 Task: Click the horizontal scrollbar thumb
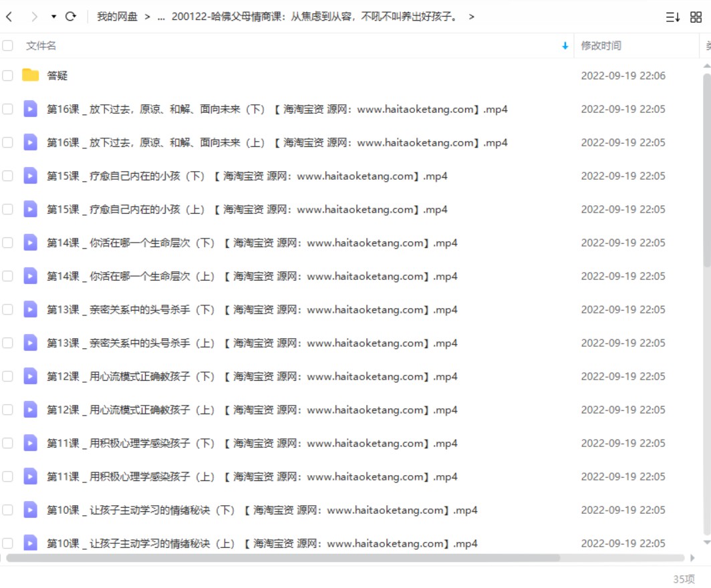(x=283, y=558)
